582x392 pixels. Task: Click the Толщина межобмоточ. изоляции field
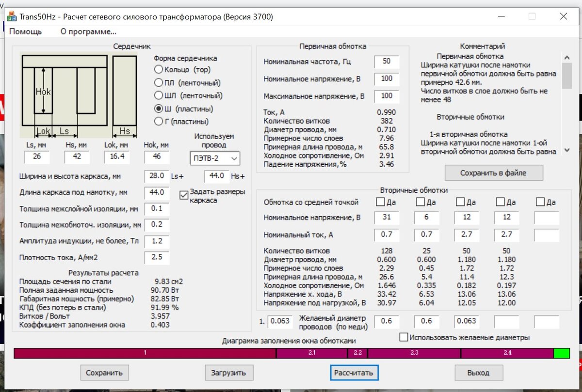pos(157,225)
